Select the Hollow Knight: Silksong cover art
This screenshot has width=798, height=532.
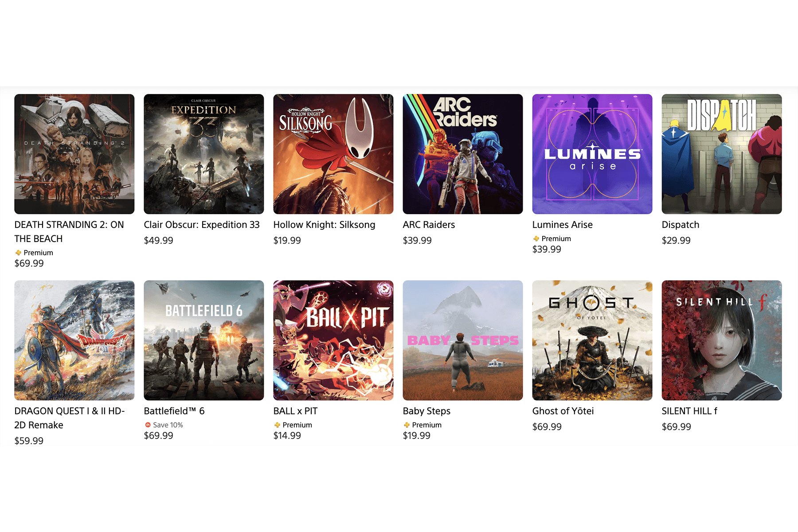coord(333,154)
